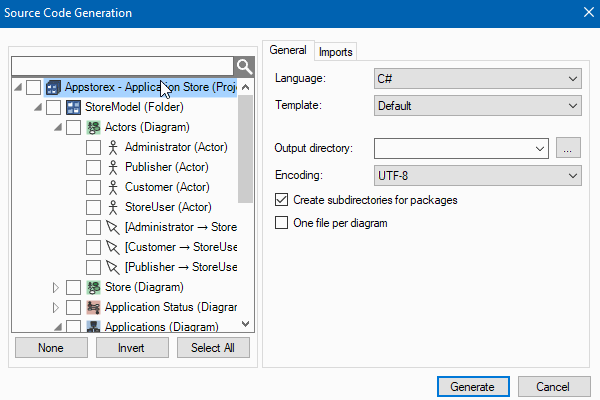Open the Language dropdown
Screen dimensions: 600x400
tap(478, 78)
